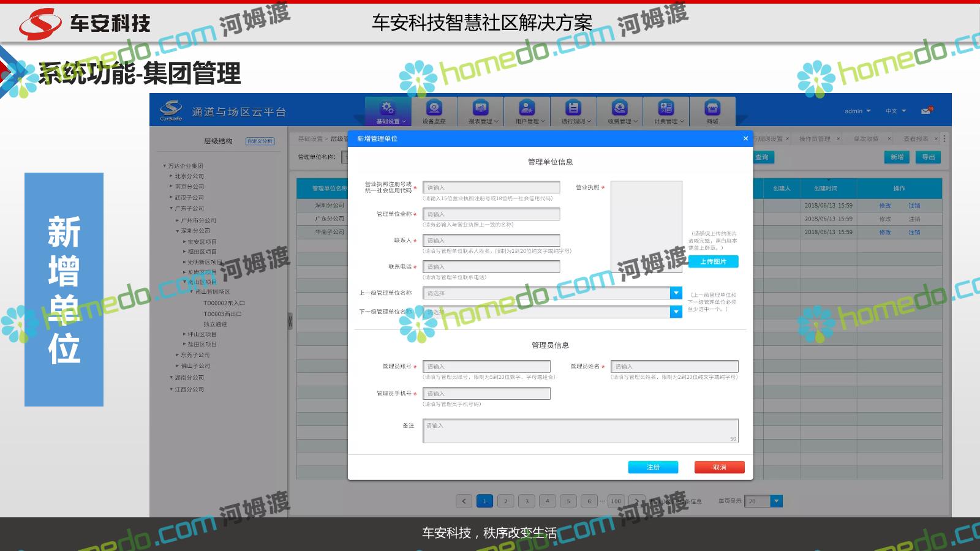The height and width of the screenshot is (551, 980).
Task: Close the 查看报表 tab
Action: (936, 139)
